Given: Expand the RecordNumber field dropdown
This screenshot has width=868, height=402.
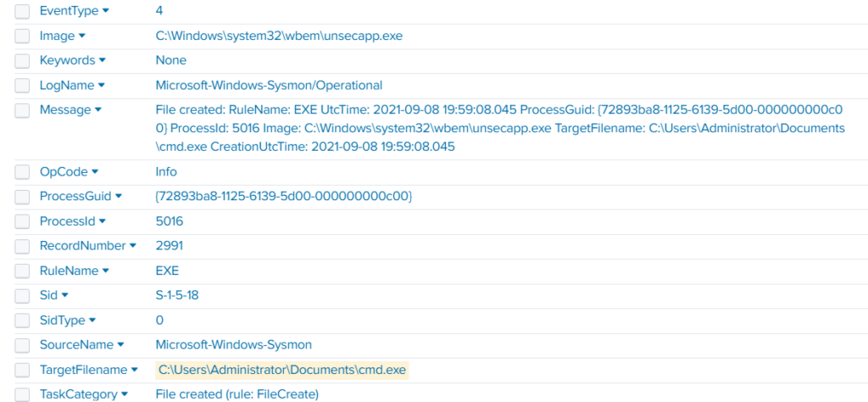Looking at the screenshot, I should 133,246.
